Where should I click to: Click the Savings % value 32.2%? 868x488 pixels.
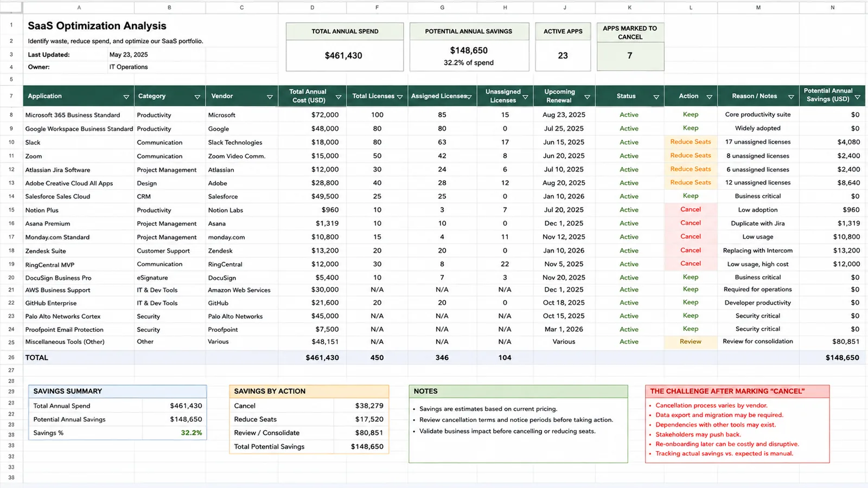click(192, 433)
